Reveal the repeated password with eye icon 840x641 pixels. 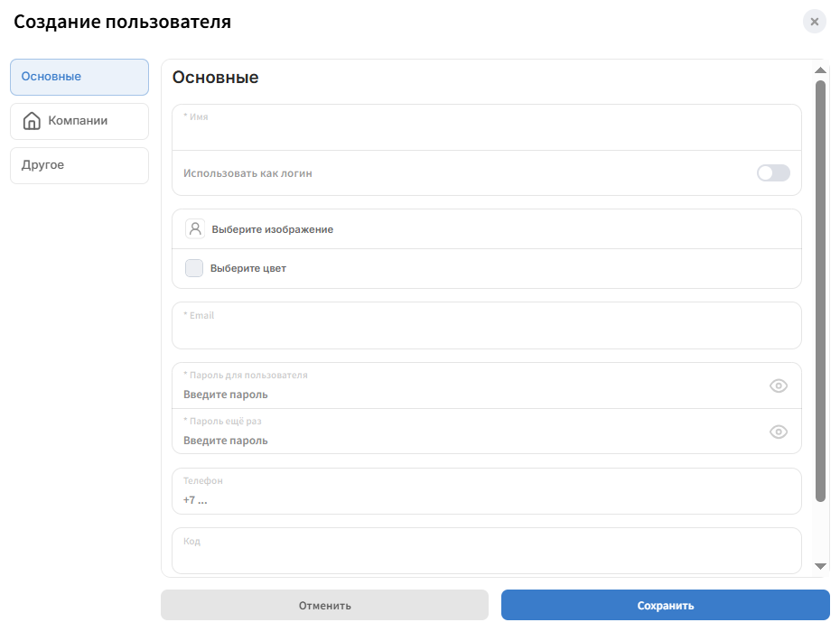779,432
